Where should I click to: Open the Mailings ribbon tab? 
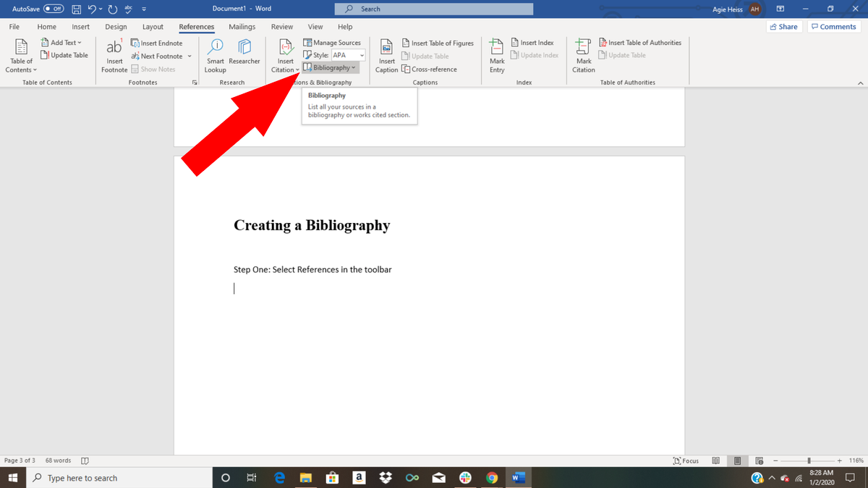[242, 27]
